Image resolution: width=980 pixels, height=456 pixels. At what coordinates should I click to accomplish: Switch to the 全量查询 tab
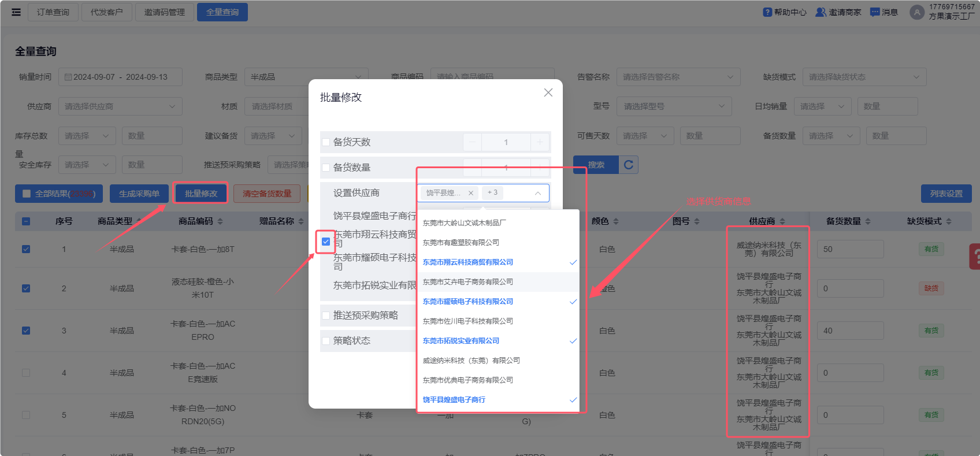[222, 12]
